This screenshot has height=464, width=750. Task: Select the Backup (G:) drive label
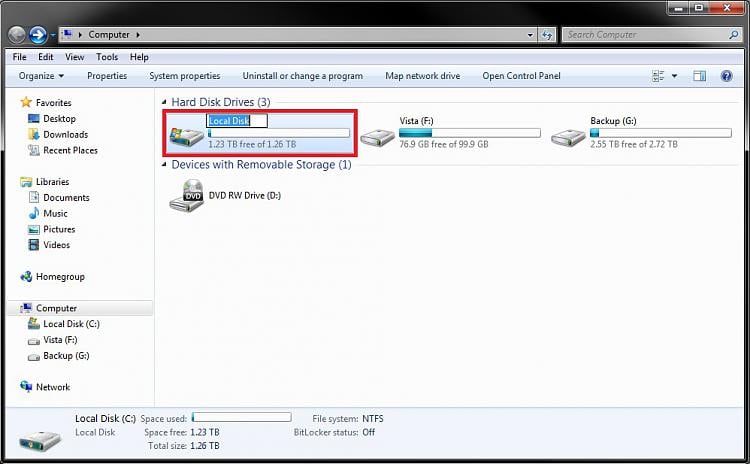pos(613,121)
